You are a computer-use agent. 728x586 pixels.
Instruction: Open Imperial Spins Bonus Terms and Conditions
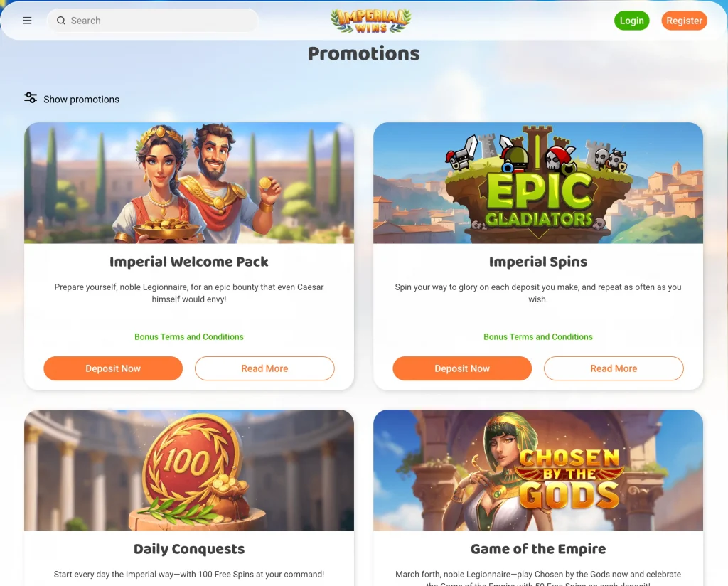538,336
